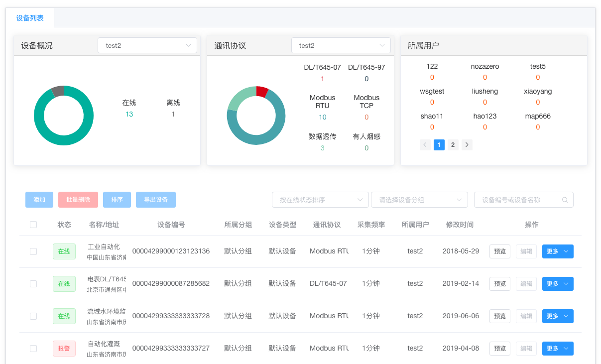This screenshot has width=601, height=364.
Task: Expand the 按在线状态排序 dropdown
Action: [x=320, y=200]
